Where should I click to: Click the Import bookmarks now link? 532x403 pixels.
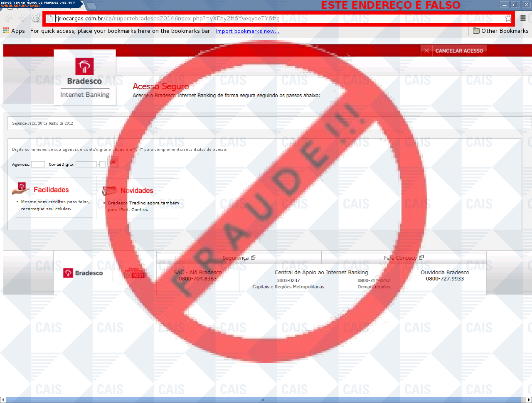(x=247, y=31)
